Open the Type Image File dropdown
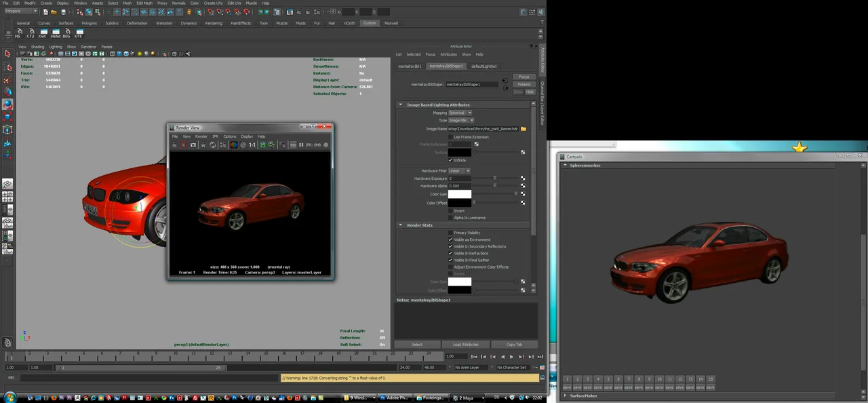Viewport: 868px width, 403px height. click(461, 120)
